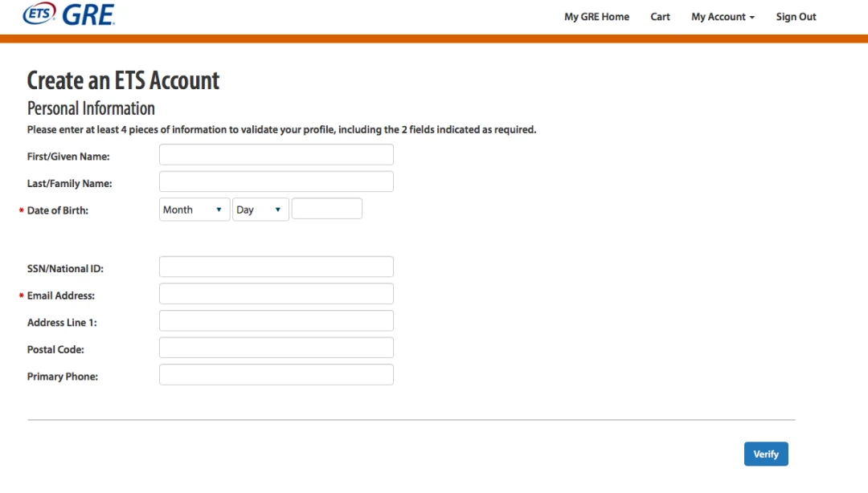This screenshot has height=493, width=868.
Task: Click the Date of Birth label
Action: pos(58,210)
